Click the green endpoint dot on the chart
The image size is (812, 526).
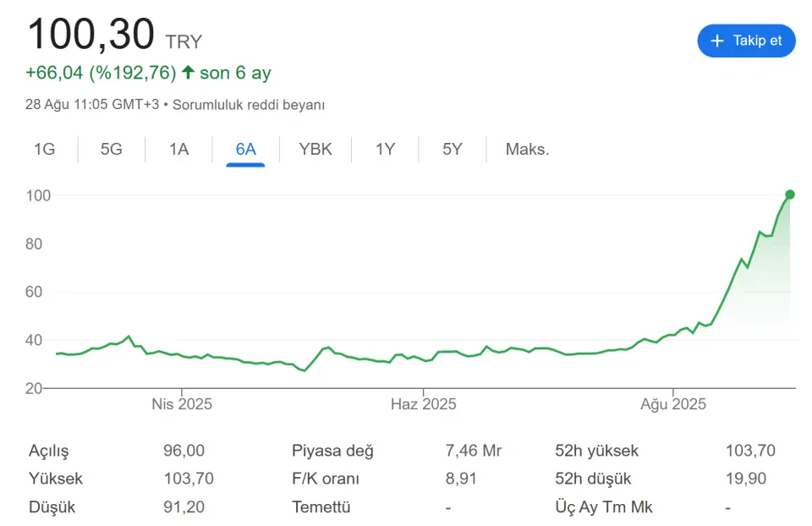tap(790, 195)
